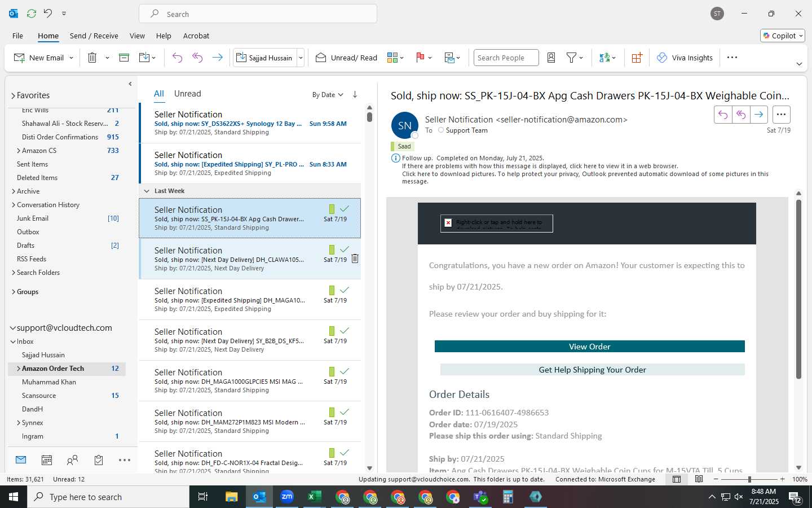Image resolution: width=812 pixels, height=508 pixels.
Task: Open File Explorer from taskbar
Action: tap(232, 497)
